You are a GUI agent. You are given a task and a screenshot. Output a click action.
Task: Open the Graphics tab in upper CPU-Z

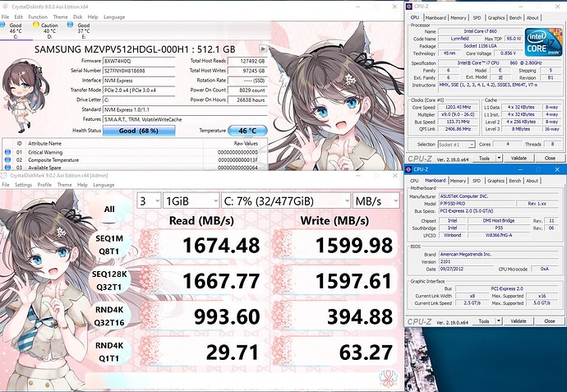click(496, 18)
